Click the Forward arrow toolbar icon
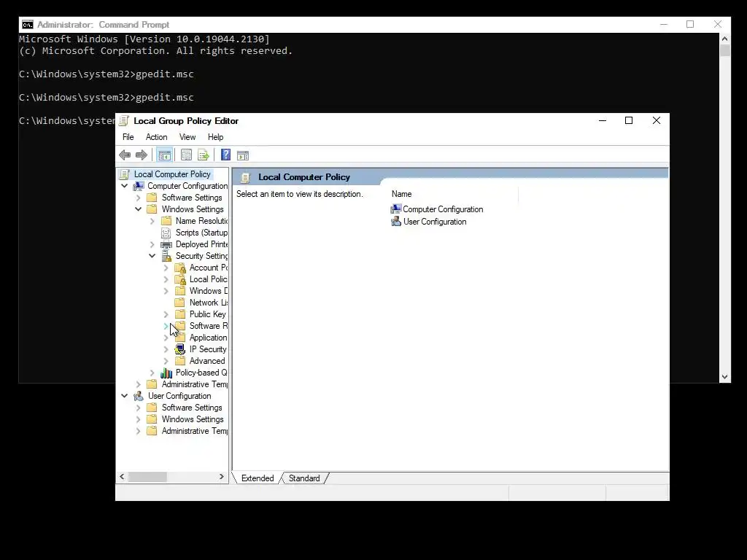Image resolution: width=747 pixels, height=560 pixels. [x=142, y=155]
